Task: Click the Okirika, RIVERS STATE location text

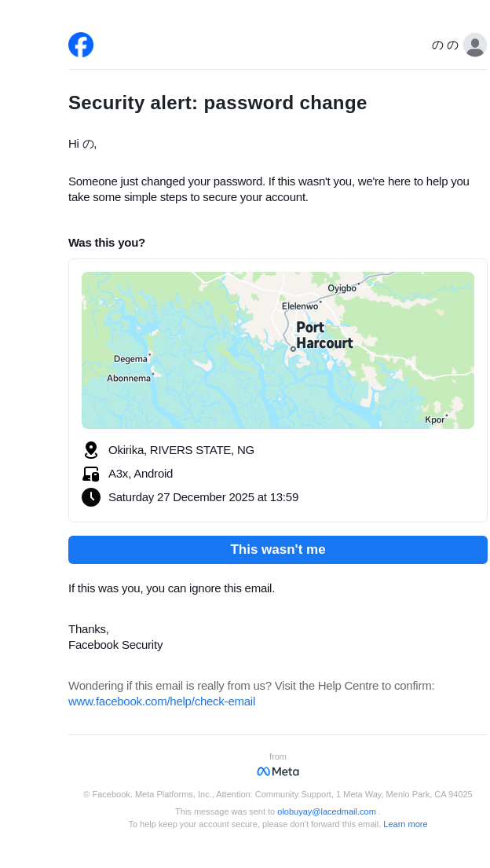Action: pyautogui.click(x=181, y=450)
